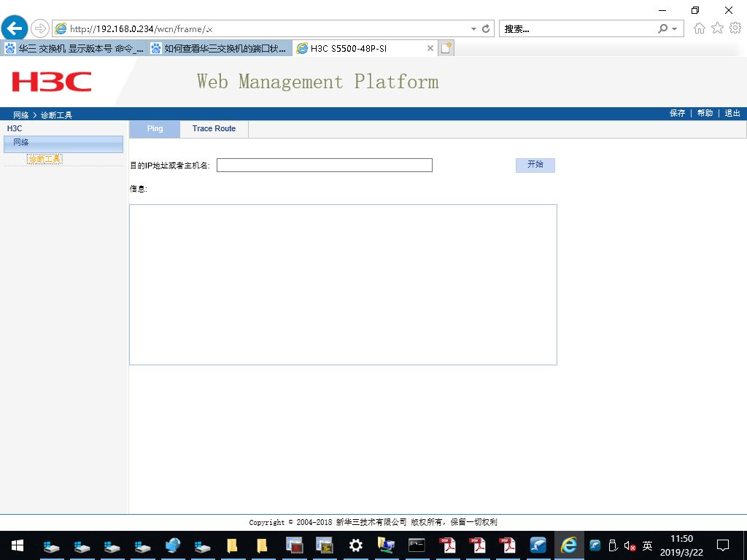Switch to the 如何查看华三交换机的端口状 tab
The width and height of the screenshot is (747, 560).
tap(219, 48)
